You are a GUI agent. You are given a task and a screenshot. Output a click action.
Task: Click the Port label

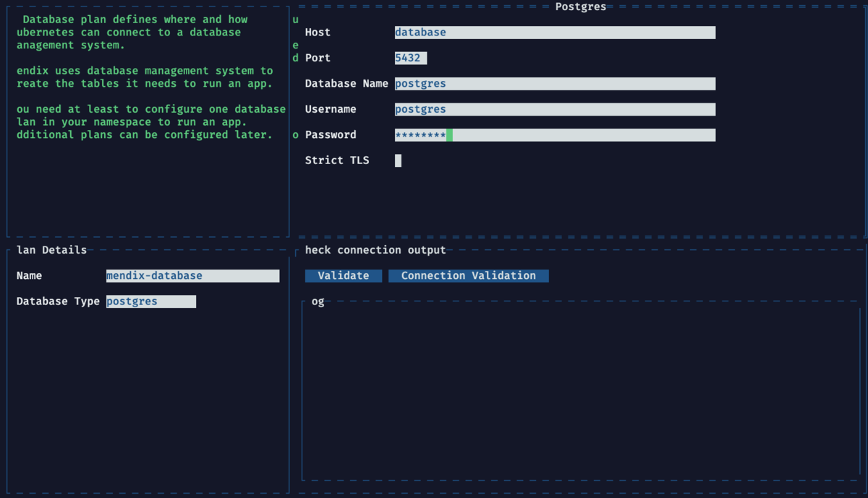click(318, 58)
